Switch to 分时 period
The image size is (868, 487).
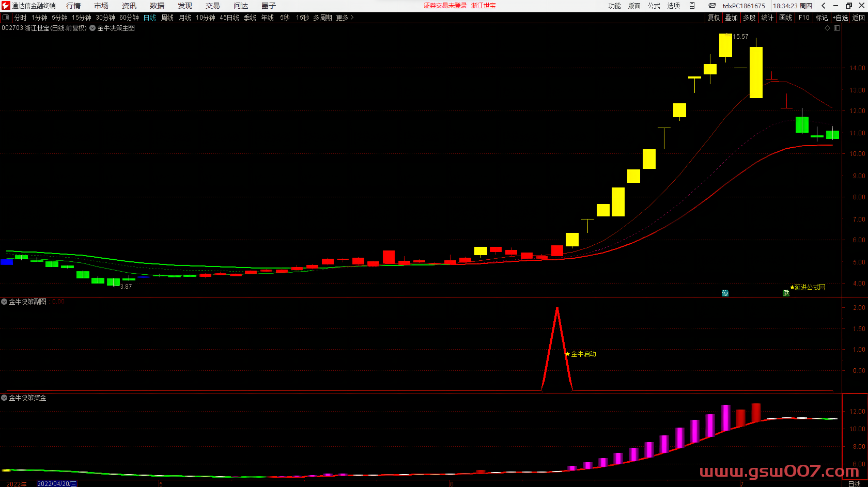coord(21,18)
